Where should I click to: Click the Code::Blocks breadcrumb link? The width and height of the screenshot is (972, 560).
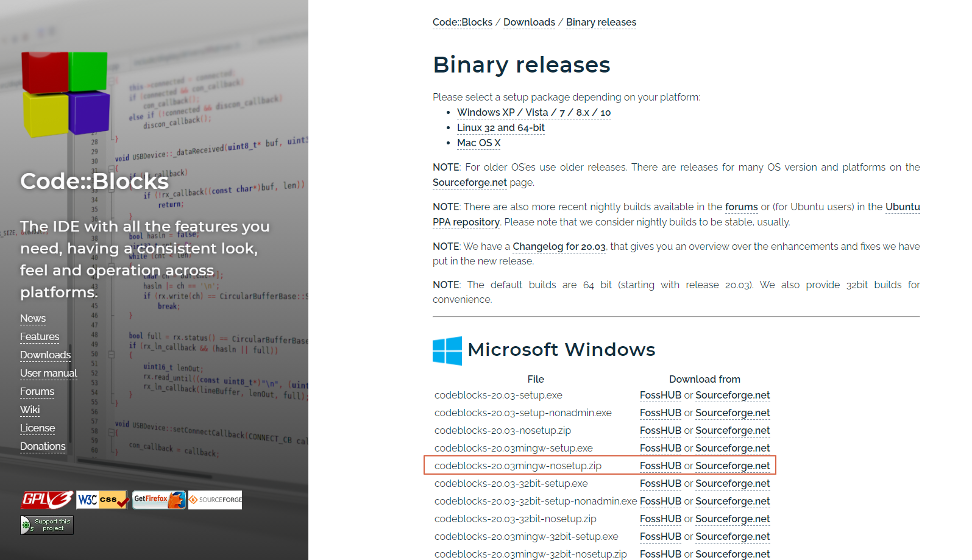(x=463, y=23)
